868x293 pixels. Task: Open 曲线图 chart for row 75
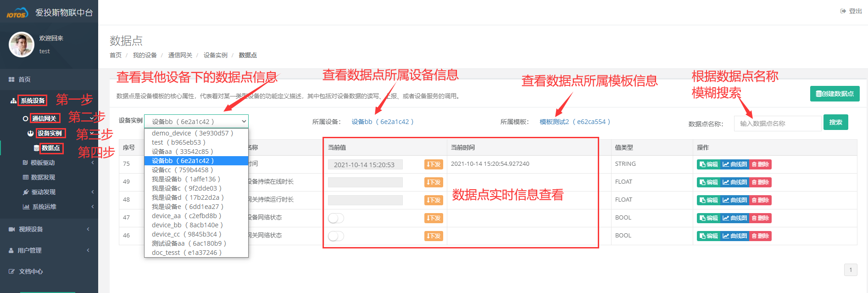point(734,164)
